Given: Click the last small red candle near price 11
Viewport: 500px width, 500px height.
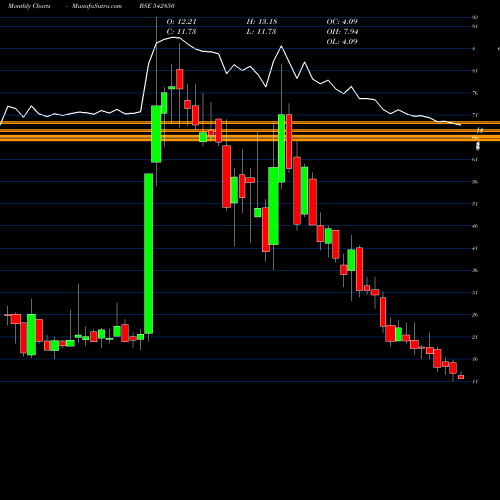Looking at the screenshot, I should (461, 377).
